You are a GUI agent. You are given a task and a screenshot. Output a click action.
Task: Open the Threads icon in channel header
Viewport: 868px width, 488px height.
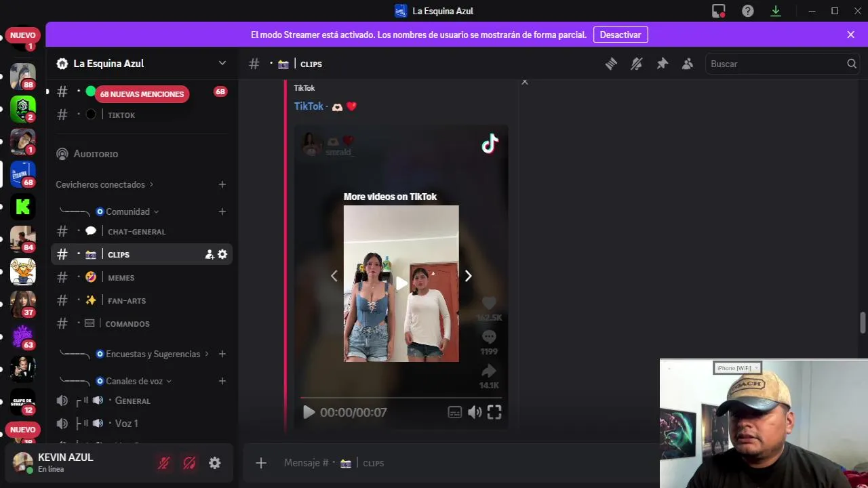tap(611, 64)
